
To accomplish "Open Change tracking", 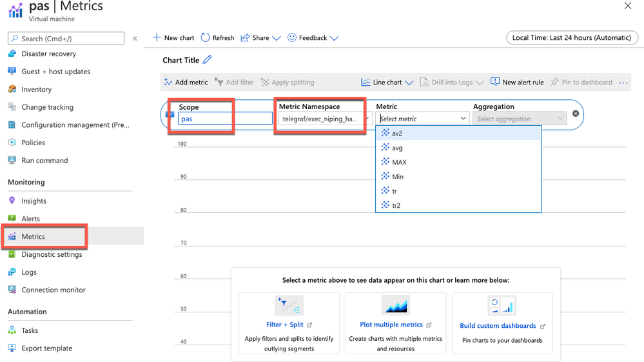I will [x=47, y=107].
